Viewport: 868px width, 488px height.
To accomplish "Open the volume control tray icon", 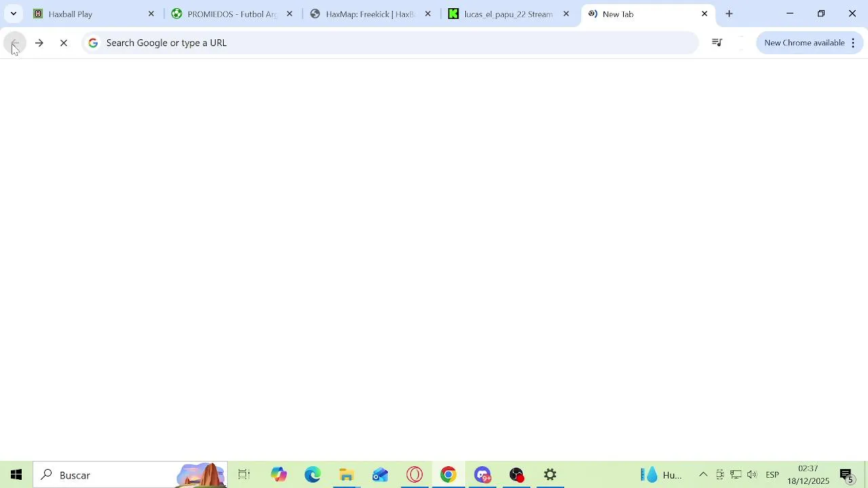I will coord(752,475).
